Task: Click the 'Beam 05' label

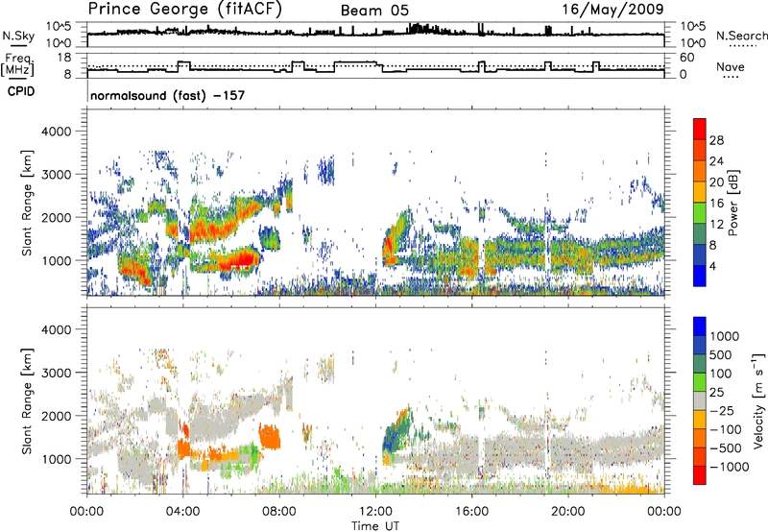Action: tap(374, 11)
